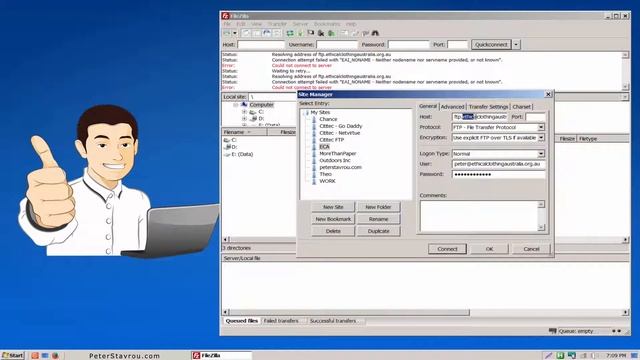
Task: Switch to the Advanced tab in Site Manager
Action: click(452, 107)
